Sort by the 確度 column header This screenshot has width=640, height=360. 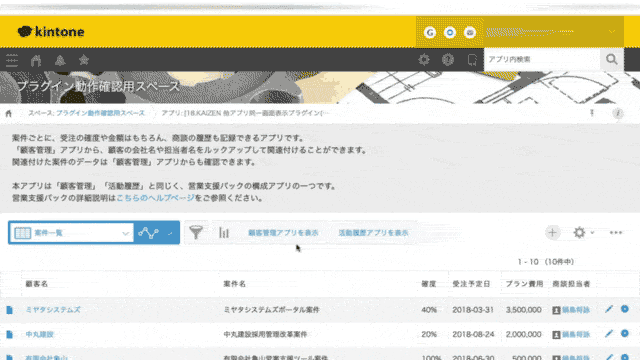[429, 284]
